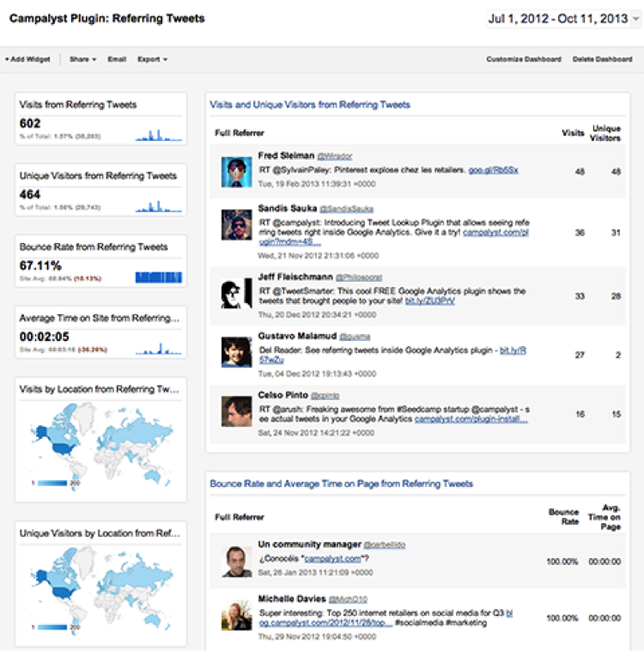This screenshot has height=651, width=644.
Task: Click Customize Dashboard
Action: pos(524,59)
